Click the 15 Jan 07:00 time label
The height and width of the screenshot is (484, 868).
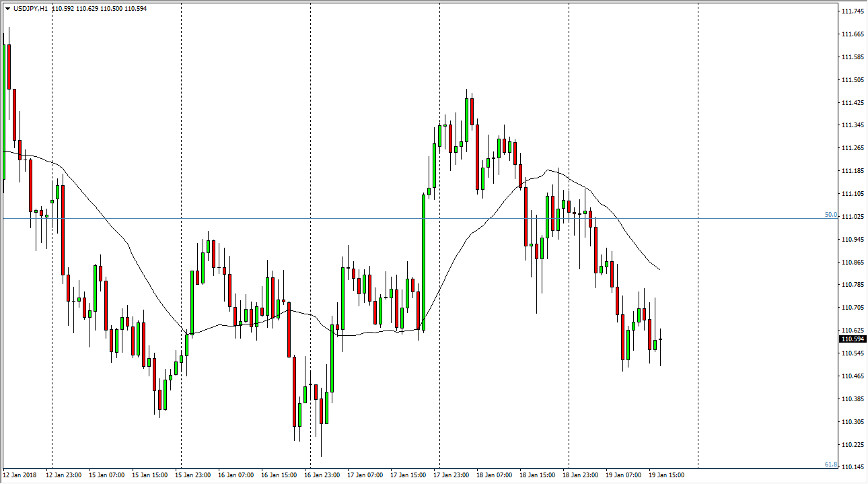coord(107,475)
